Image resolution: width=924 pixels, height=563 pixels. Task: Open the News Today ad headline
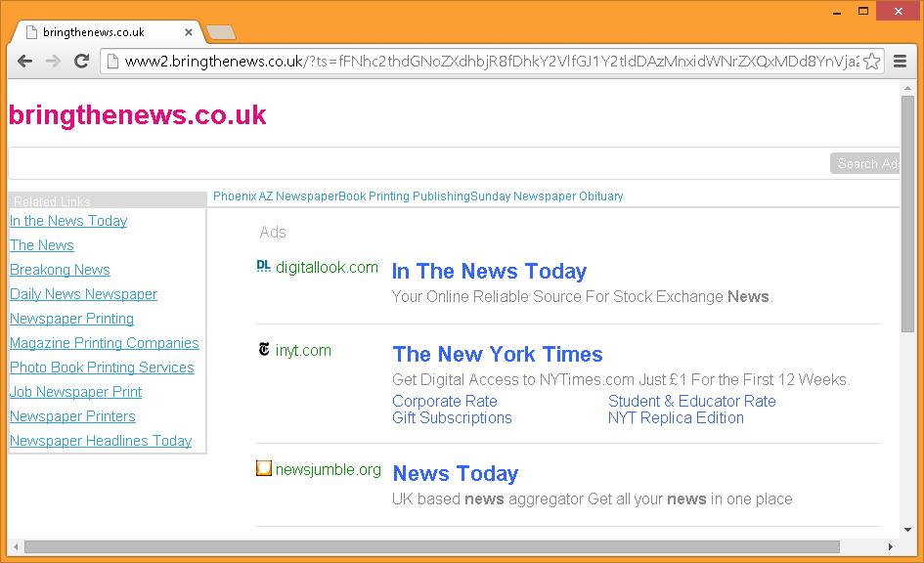pyautogui.click(x=456, y=474)
